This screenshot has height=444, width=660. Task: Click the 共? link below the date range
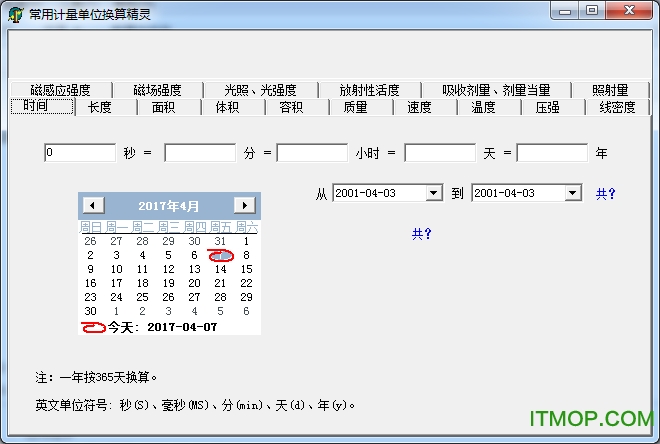click(x=422, y=234)
